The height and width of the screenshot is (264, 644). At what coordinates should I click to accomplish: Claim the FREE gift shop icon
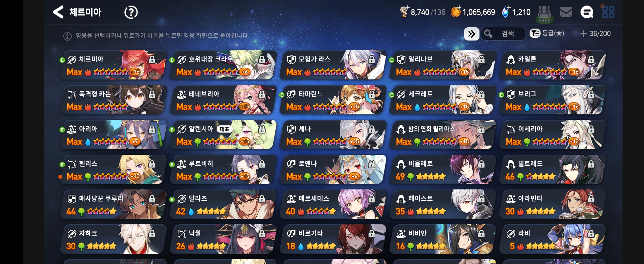click(544, 14)
